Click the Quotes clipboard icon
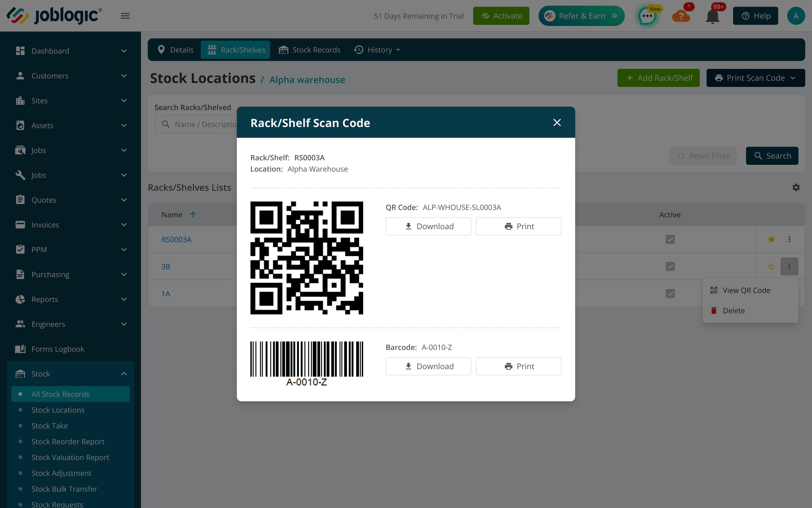The height and width of the screenshot is (508, 812). coord(20,200)
